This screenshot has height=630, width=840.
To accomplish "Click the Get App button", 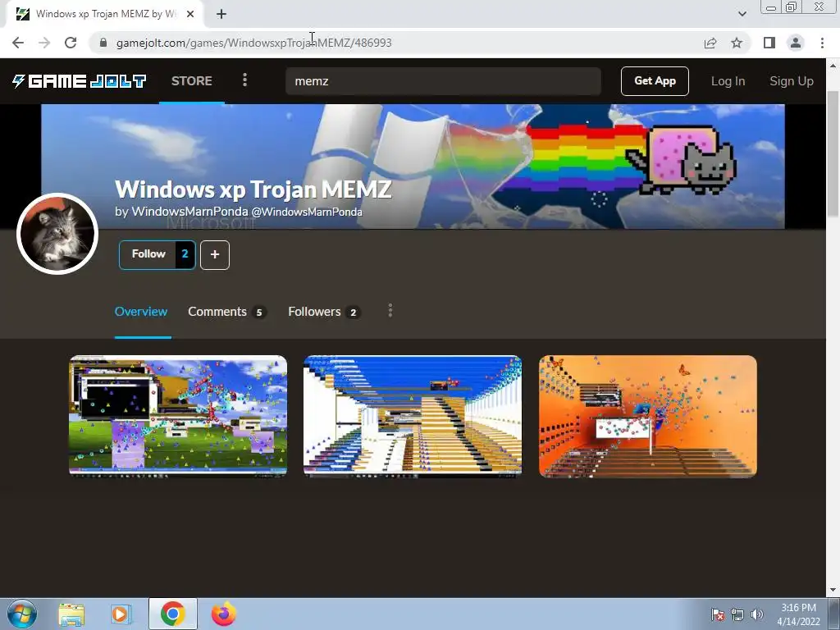I will click(655, 81).
